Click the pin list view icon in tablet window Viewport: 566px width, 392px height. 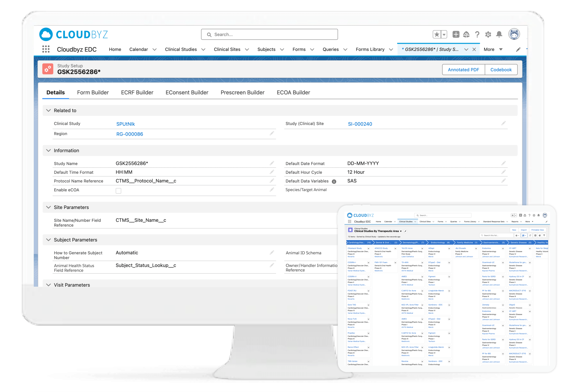(x=405, y=231)
